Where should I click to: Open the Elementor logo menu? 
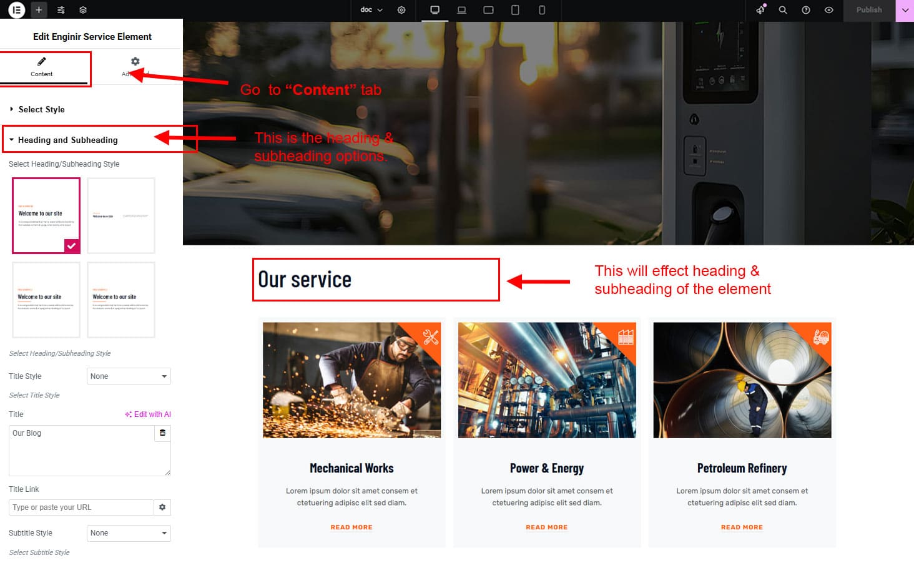[17, 10]
